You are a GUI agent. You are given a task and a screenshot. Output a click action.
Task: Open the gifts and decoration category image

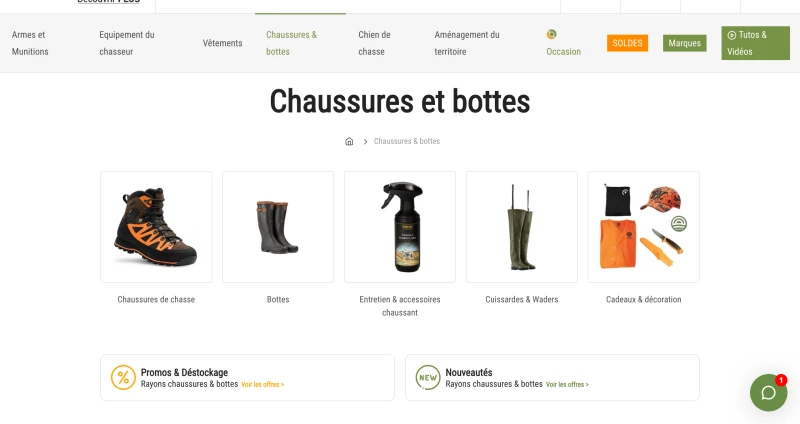point(644,227)
